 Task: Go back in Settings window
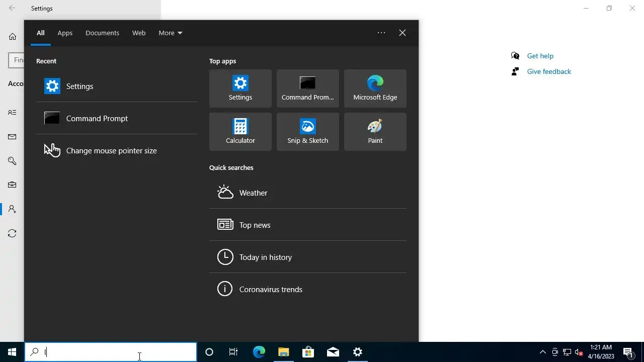click(12, 8)
